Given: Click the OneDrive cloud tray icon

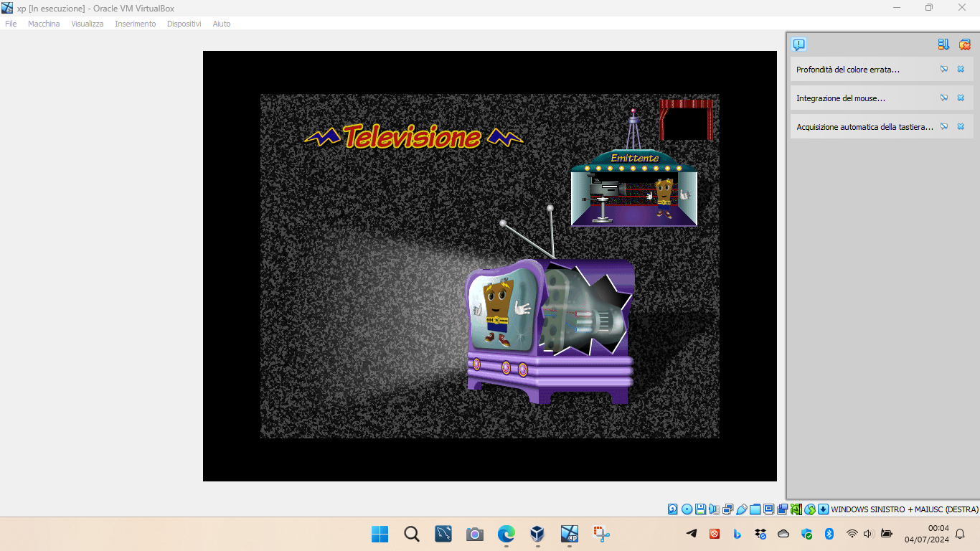Looking at the screenshot, I should (x=783, y=534).
